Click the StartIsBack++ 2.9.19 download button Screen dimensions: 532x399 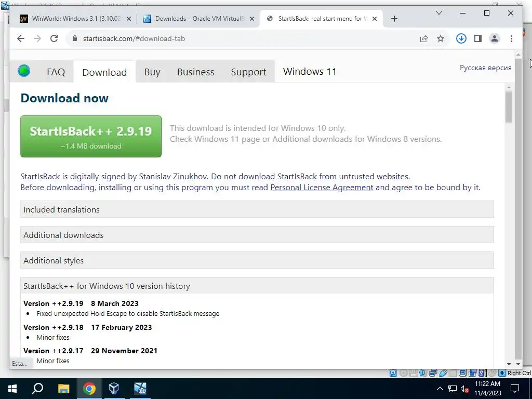tap(91, 136)
